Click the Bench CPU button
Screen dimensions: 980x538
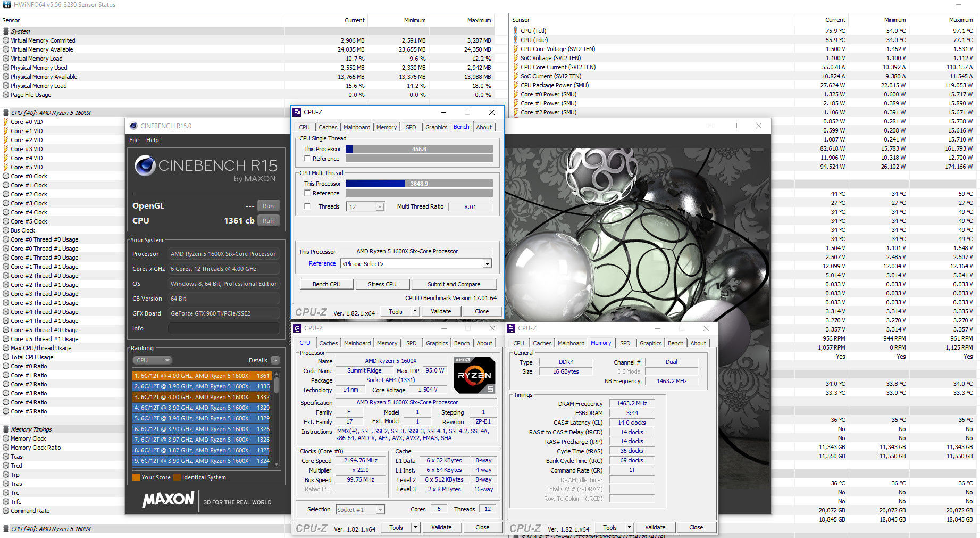326,284
